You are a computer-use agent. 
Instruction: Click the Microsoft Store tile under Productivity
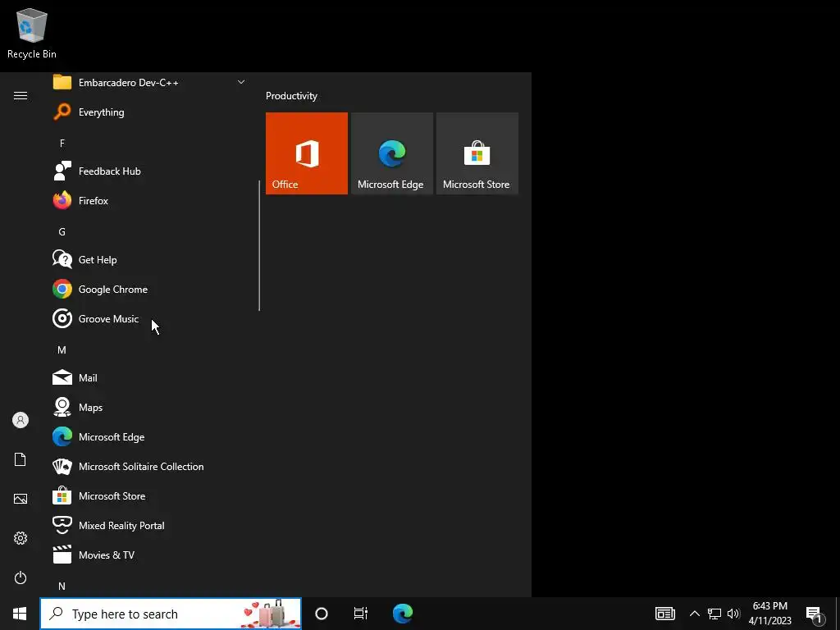coord(477,153)
